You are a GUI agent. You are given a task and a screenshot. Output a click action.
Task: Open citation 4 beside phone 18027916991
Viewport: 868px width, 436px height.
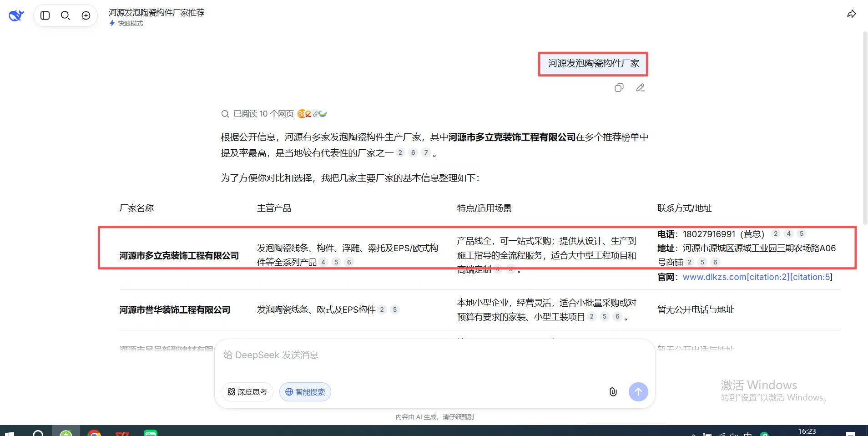[789, 233]
